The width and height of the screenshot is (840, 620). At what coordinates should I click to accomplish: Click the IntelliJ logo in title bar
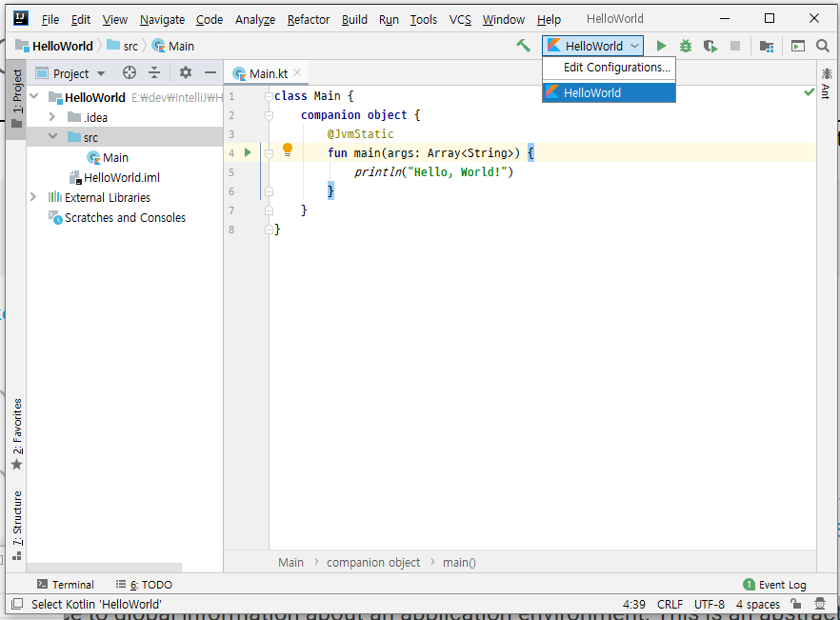tap(20, 18)
